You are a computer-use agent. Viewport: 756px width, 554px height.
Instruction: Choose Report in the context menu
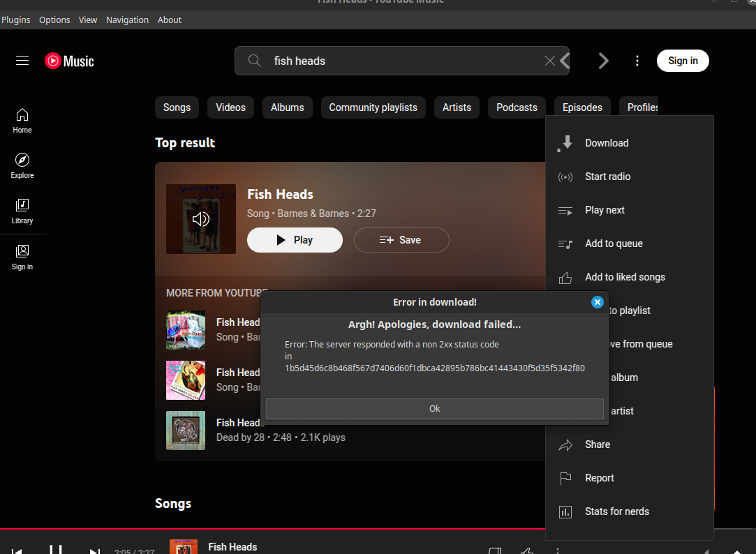tap(630, 478)
